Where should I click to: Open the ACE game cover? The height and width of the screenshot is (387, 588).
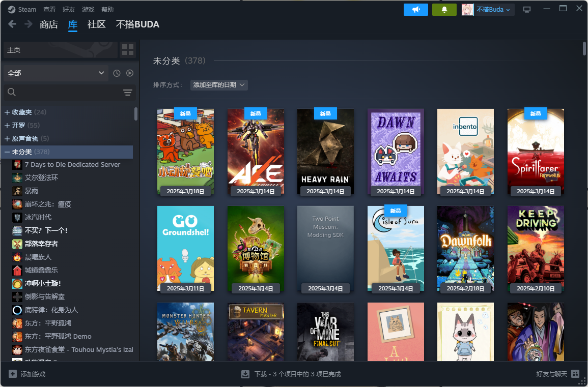(256, 152)
